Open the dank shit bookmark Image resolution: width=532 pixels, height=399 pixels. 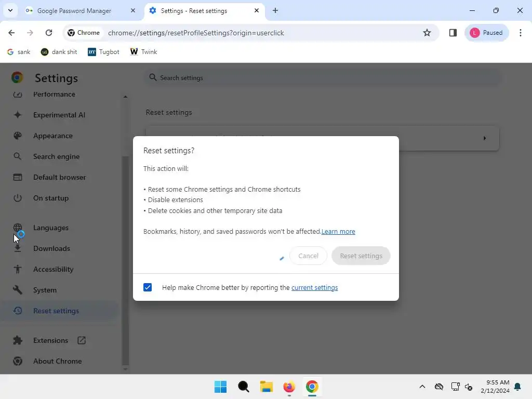pyautogui.click(x=59, y=52)
